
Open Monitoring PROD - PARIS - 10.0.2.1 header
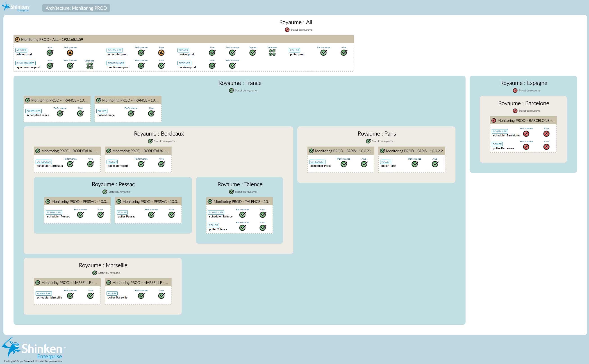(x=343, y=151)
